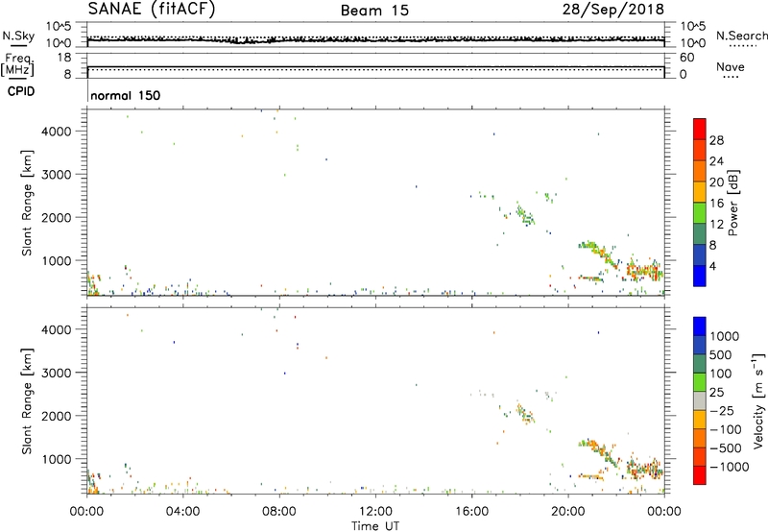Select the '-1000' label on Velocity colorbar

click(729, 467)
